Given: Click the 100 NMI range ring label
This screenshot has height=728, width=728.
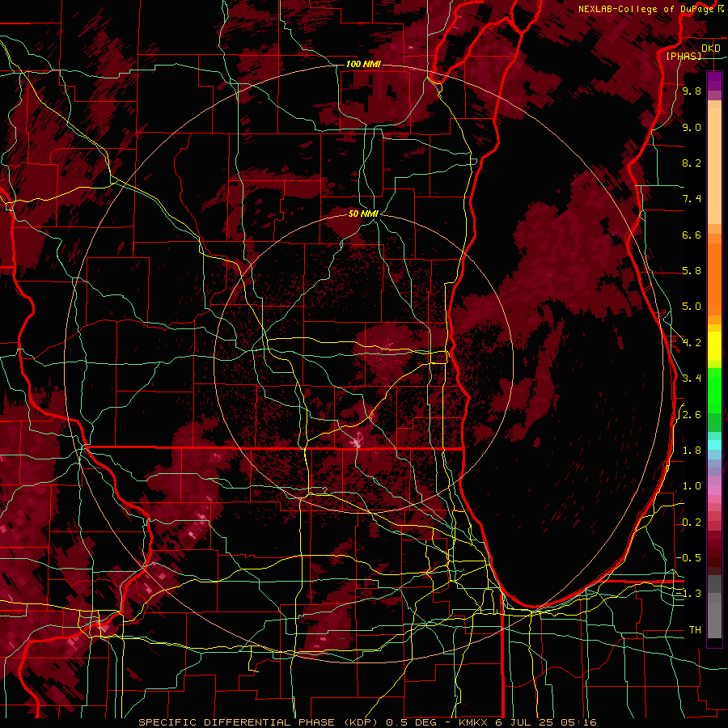Looking at the screenshot, I should (x=363, y=64).
